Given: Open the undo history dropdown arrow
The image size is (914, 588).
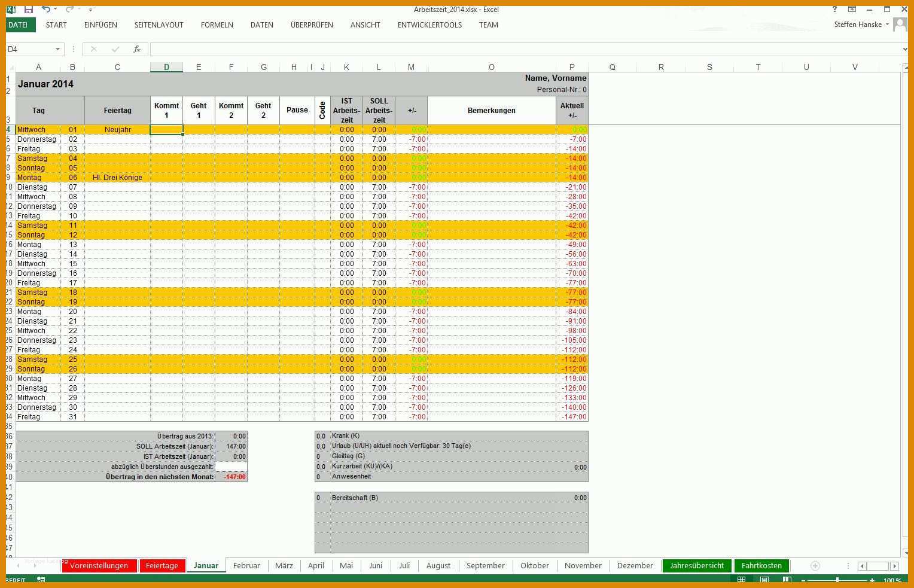Looking at the screenshot, I should click(55, 10).
